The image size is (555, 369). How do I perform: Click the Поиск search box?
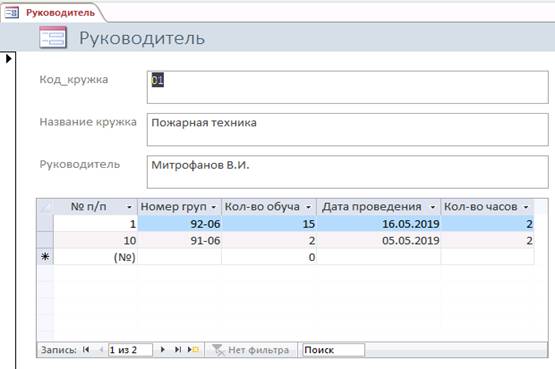coord(333,350)
